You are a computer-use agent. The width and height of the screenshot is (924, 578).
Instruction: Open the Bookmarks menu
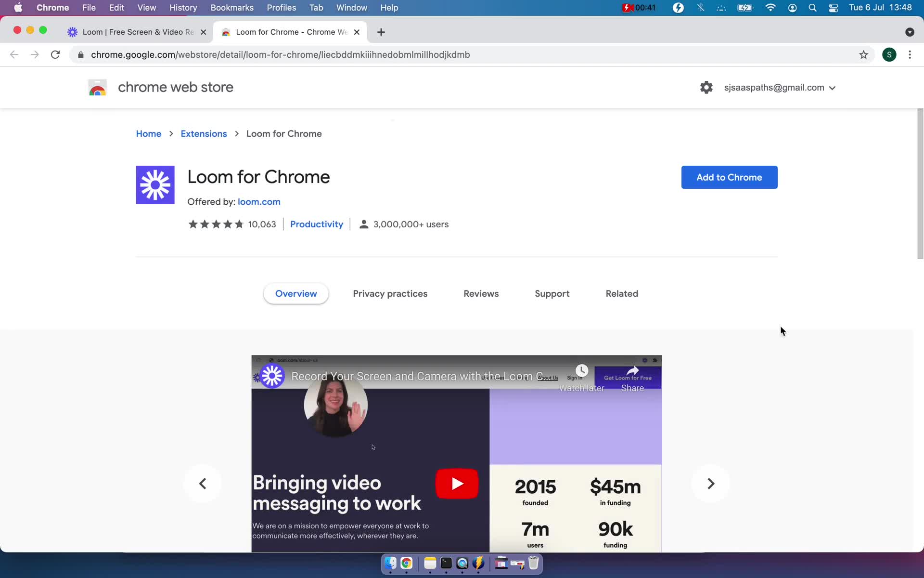point(232,8)
